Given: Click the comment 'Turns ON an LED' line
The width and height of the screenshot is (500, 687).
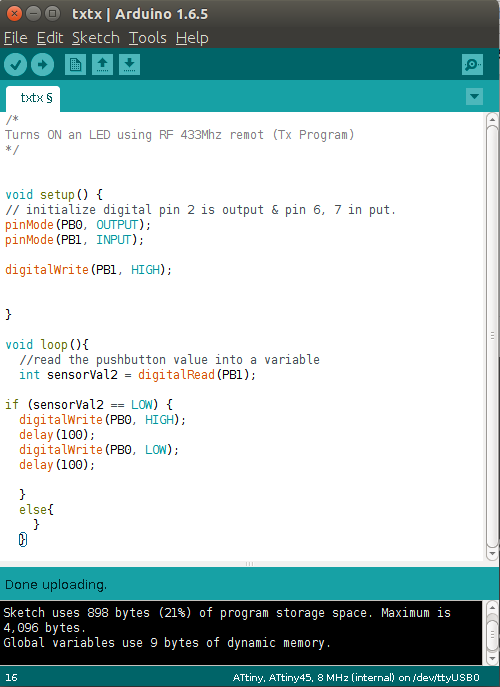Looking at the screenshot, I should [x=179, y=135].
